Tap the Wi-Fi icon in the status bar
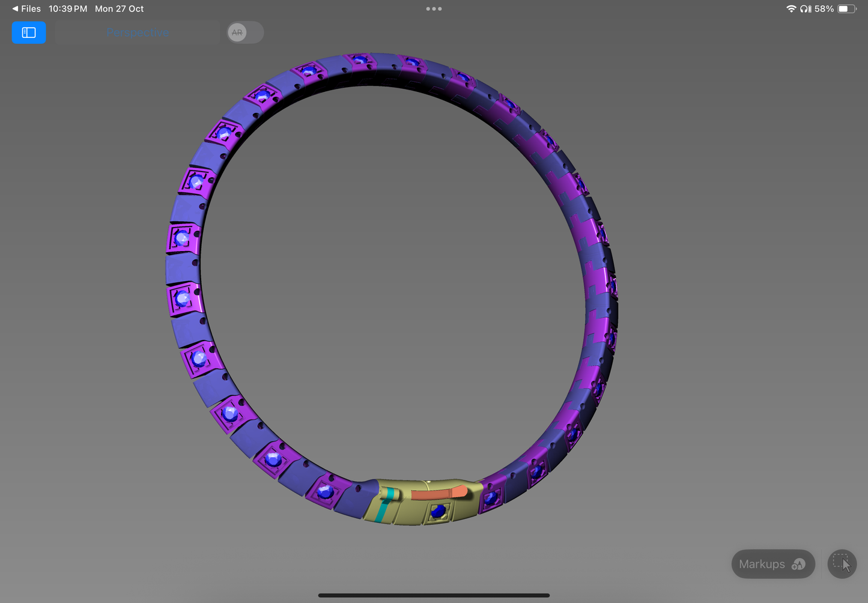Screen dimensions: 868x603 [790, 8]
